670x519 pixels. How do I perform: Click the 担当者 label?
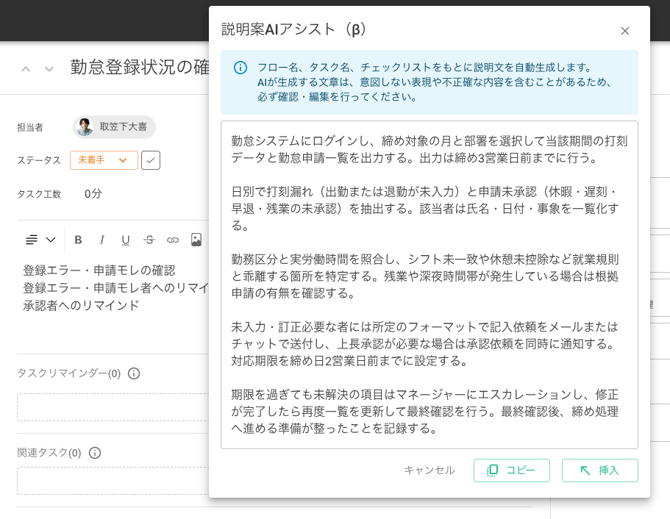click(x=30, y=127)
